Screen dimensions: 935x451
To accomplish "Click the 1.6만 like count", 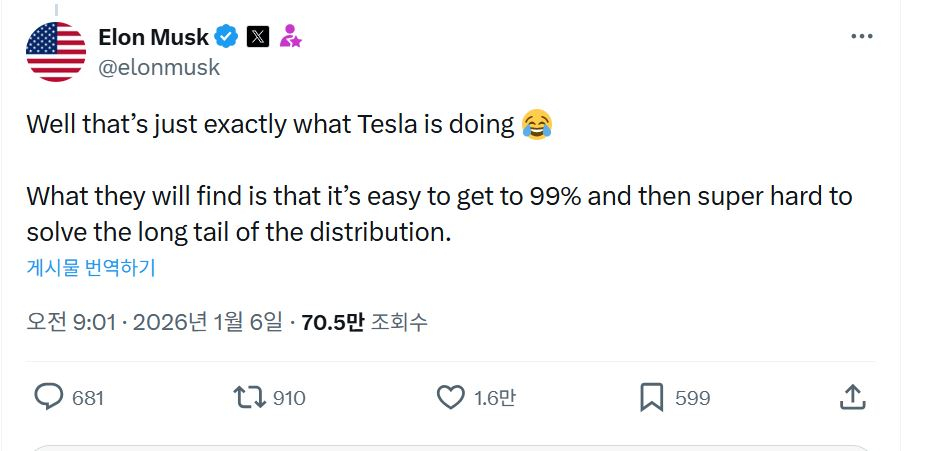I will (494, 398).
